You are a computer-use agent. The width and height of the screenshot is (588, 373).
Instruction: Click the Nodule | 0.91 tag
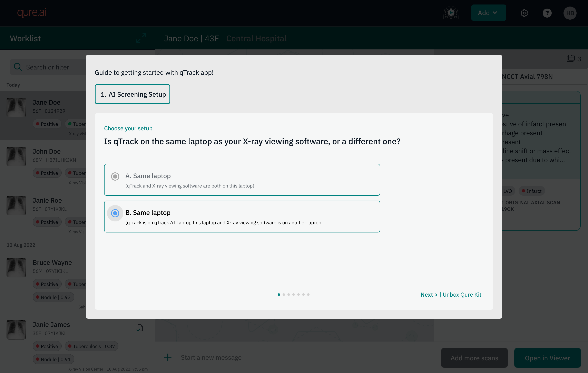pyautogui.click(x=53, y=359)
